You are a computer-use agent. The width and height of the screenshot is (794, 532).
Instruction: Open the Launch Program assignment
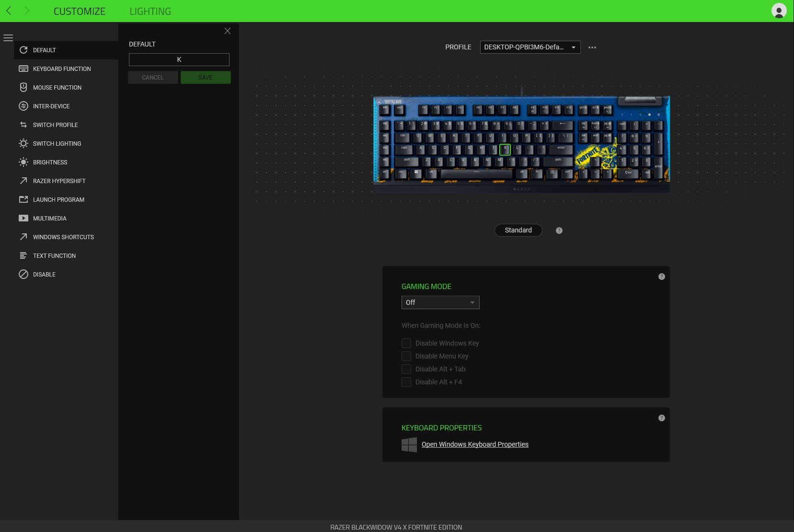click(58, 199)
